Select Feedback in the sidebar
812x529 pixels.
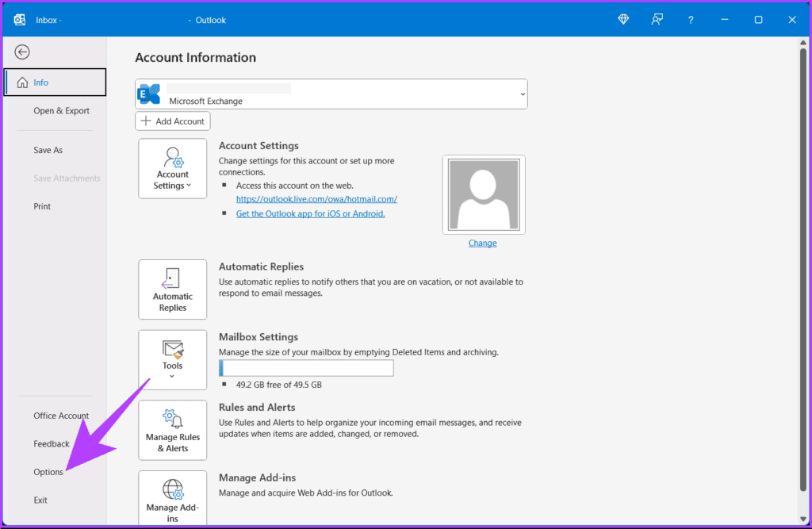pyautogui.click(x=52, y=444)
